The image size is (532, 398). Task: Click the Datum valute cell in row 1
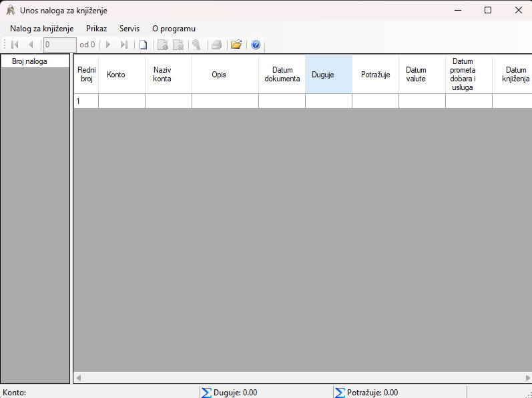point(422,101)
